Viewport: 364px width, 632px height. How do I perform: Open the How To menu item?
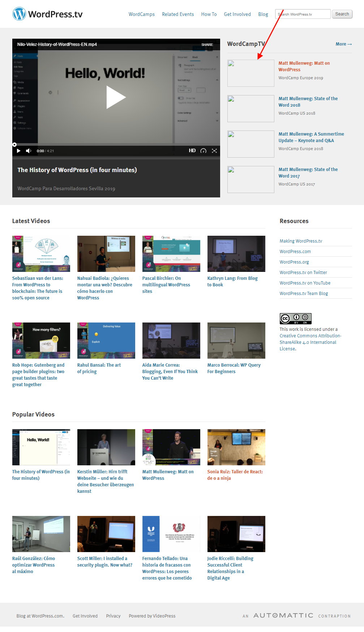point(209,14)
